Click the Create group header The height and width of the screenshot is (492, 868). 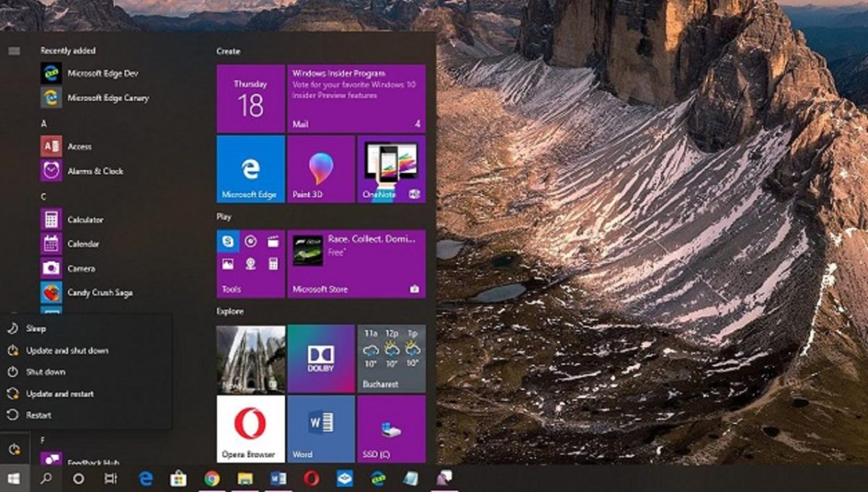228,51
